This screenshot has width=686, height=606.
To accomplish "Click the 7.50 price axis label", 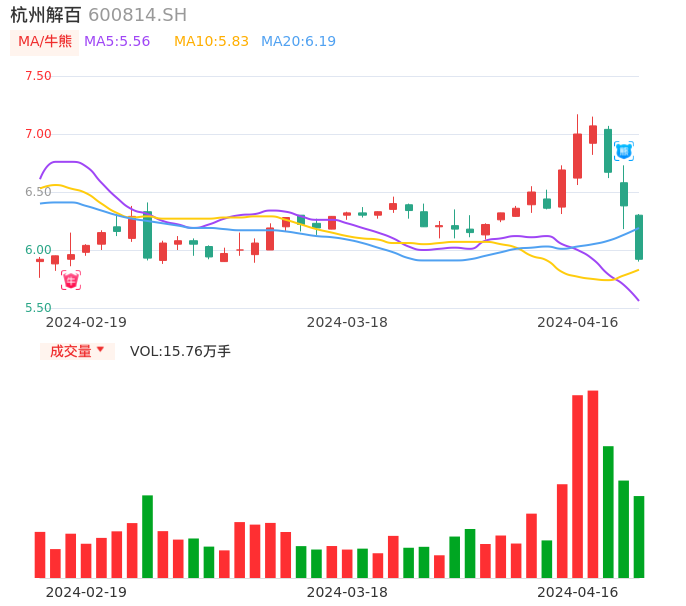I will point(38,76).
